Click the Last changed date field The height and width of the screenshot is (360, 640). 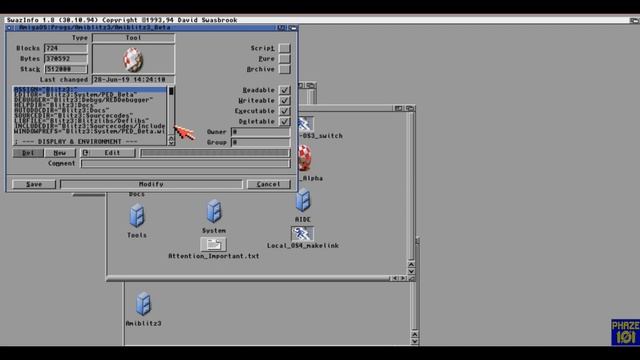coord(133,80)
